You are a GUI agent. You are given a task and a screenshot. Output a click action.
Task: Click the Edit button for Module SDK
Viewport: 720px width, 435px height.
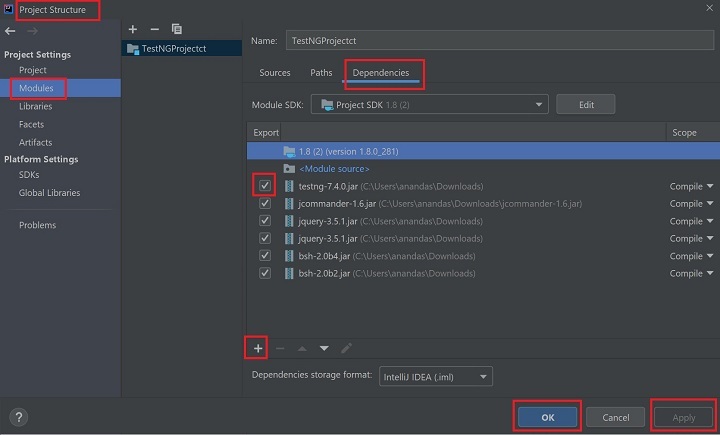tap(586, 104)
